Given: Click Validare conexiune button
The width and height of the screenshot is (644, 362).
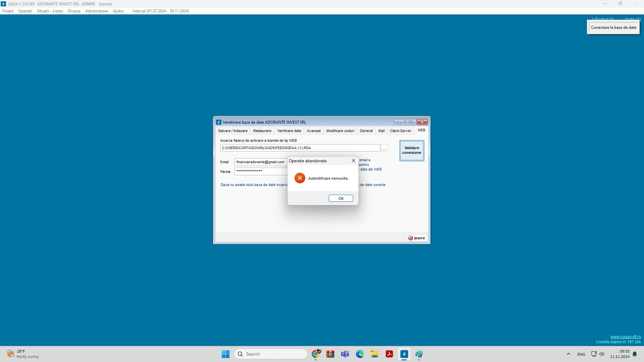Looking at the screenshot, I should [x=412, y=150].
